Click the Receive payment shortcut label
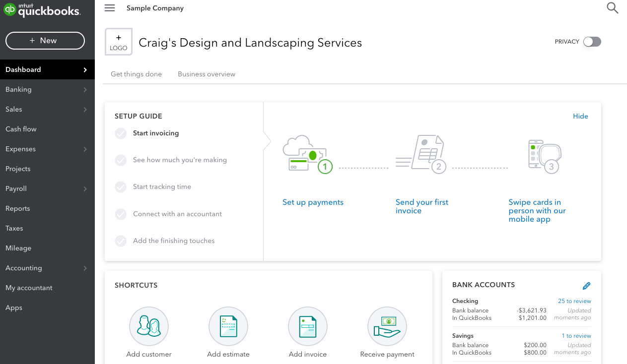 (x=387, y=355)
